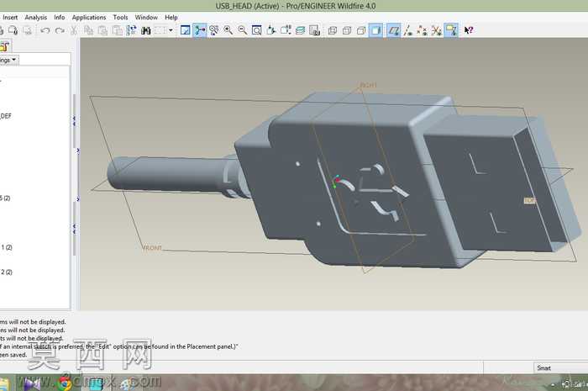This screenshot has height=391, width=588.
Task: Click the TOP datum plane label
Action: click(530, 201)
